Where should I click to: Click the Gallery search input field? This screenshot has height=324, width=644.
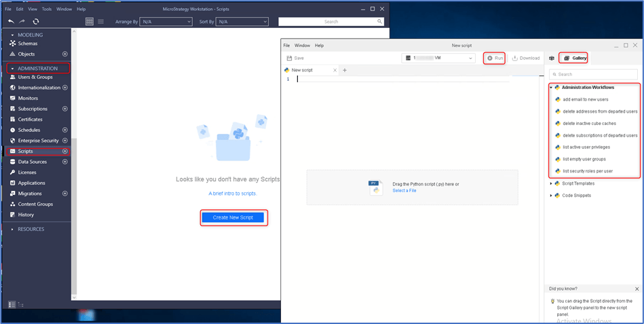point(594,75)
